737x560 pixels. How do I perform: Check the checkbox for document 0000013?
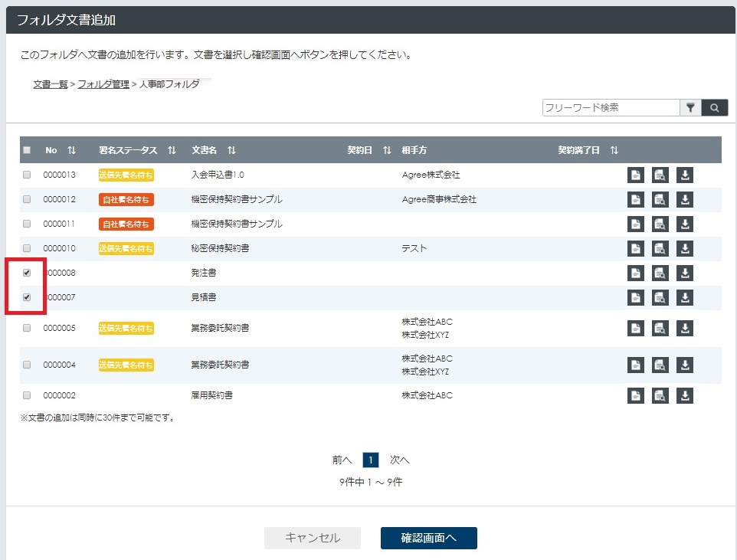[27, 175]
